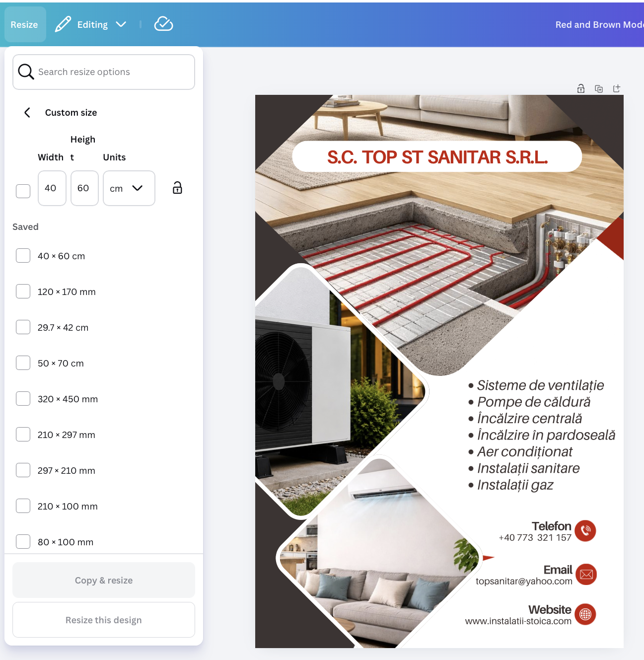The image size is (644, 660).
Task: Toggle the aspect ratio lock icon
Action: pyautogui.click(x=177, y=188)
